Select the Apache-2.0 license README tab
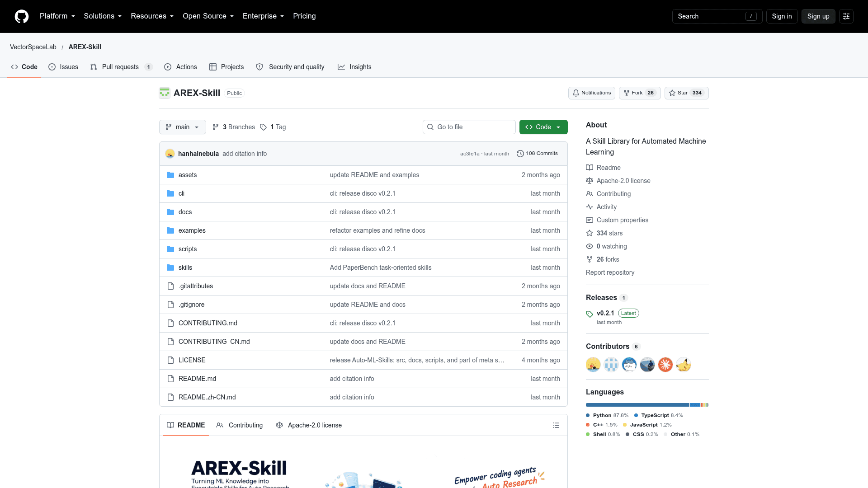Image resolution: width=868 pixels, height=488 pixels. click(309, 425)
